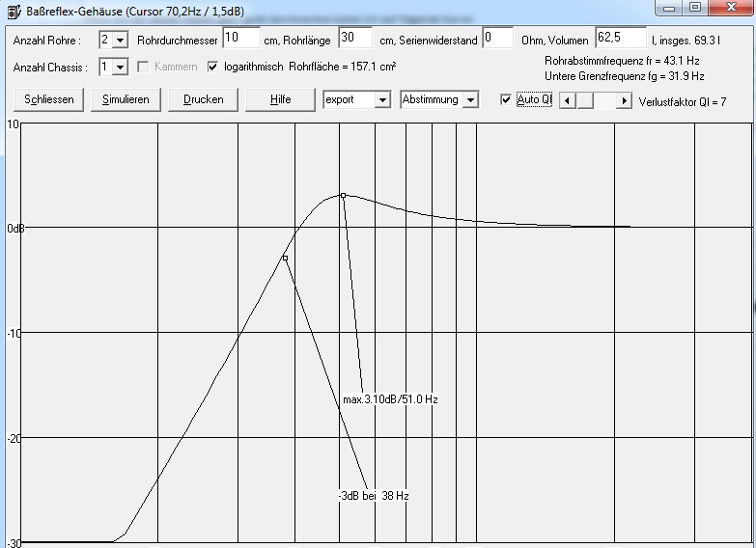Click the slider's right arrow button
756x548 pixels.
pos(625,100)
